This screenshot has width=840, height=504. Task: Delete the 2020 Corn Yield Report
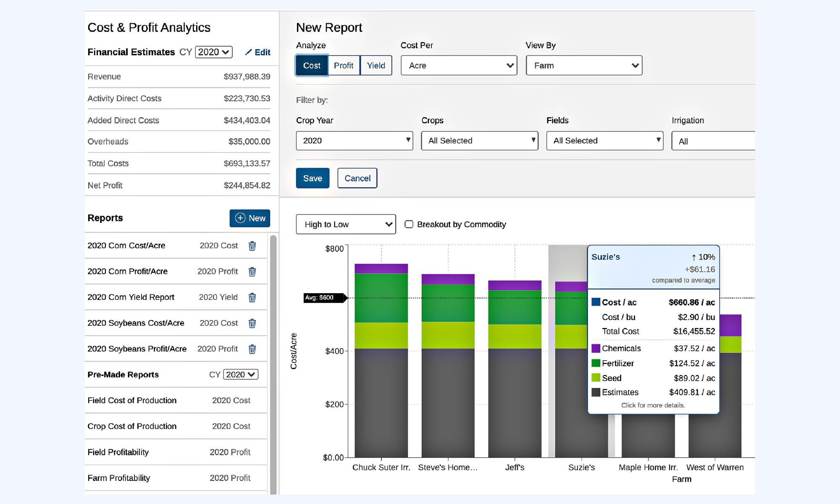coord(252,297)
